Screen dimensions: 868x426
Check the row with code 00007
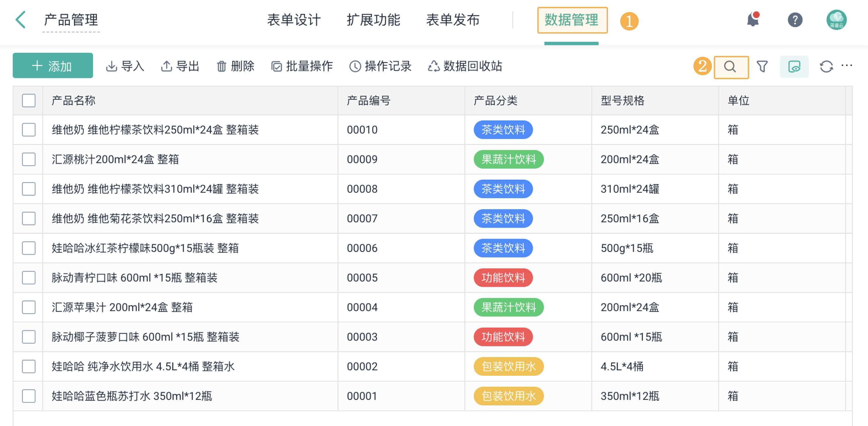point(29,219)
